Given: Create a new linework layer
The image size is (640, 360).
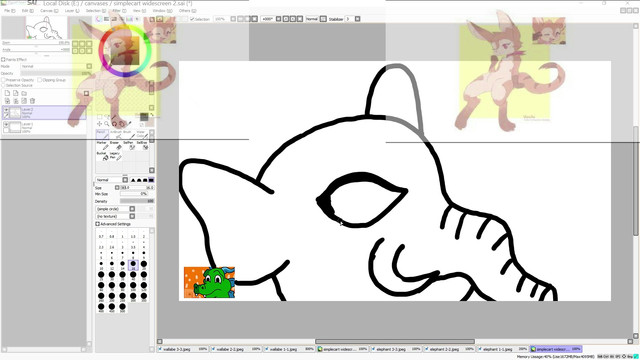Looking at the screenshot, I should tap(16, 93).
